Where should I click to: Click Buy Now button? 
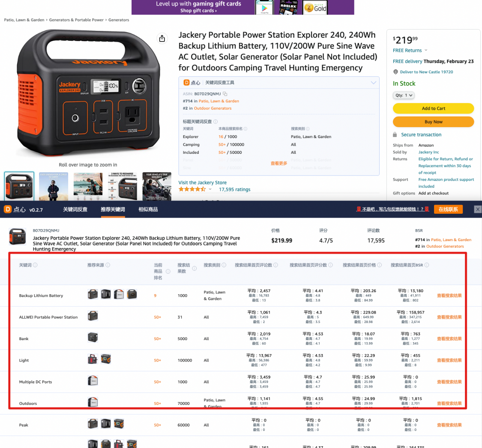point(433,122)
